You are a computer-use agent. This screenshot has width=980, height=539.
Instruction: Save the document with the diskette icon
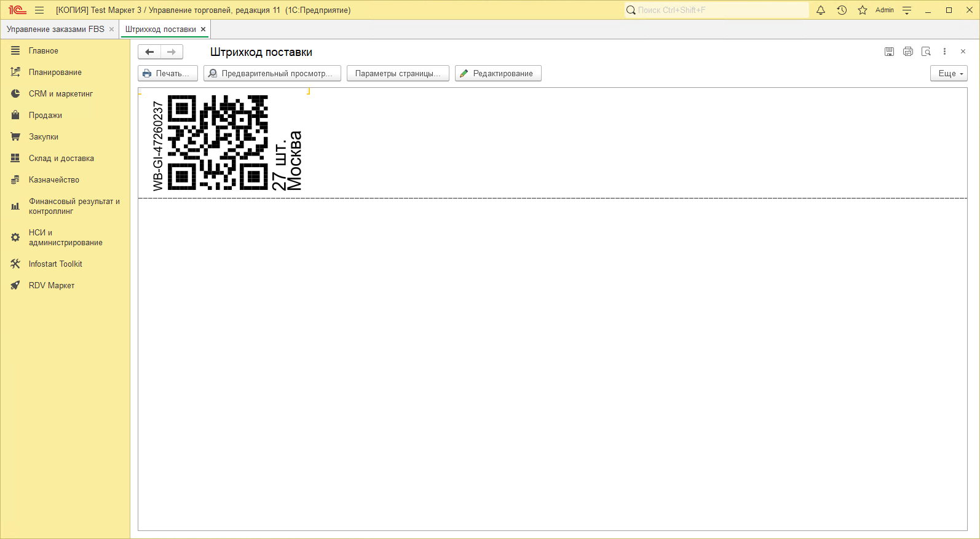(x=889, y=52)
